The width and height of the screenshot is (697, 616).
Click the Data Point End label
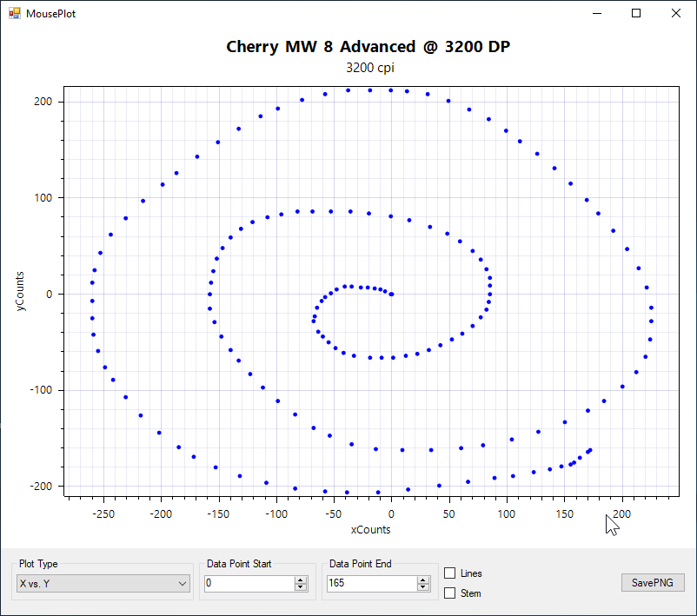click(x=361, y=564)
